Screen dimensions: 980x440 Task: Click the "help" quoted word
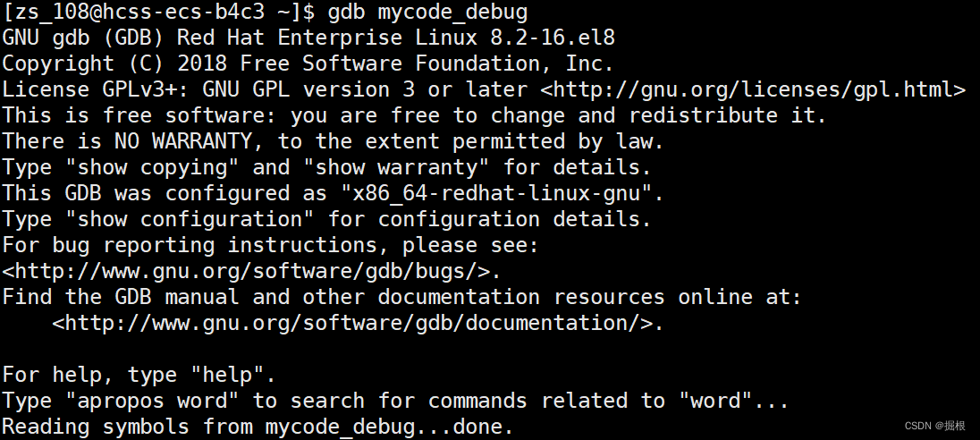(227, 375)
